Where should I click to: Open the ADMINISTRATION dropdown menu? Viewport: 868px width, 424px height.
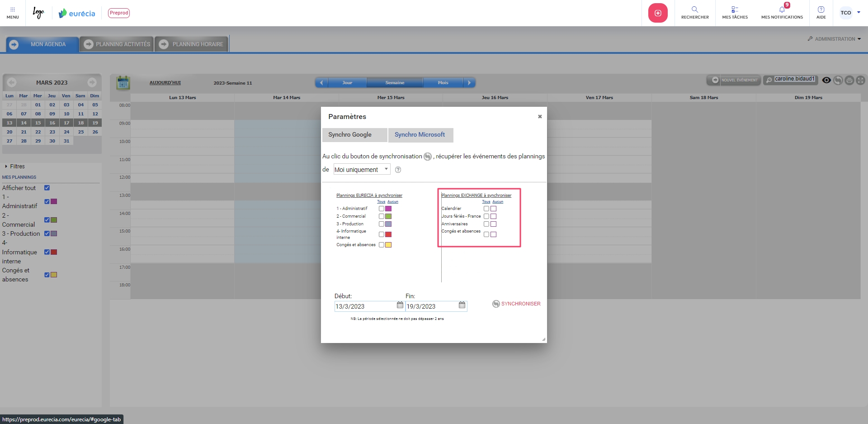[835, 39]
